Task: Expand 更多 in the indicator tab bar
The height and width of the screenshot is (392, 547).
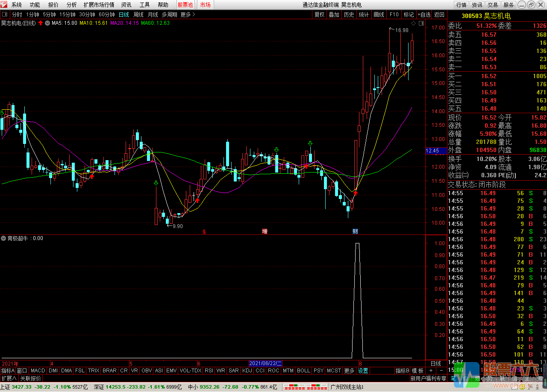Action: [349, 371]
